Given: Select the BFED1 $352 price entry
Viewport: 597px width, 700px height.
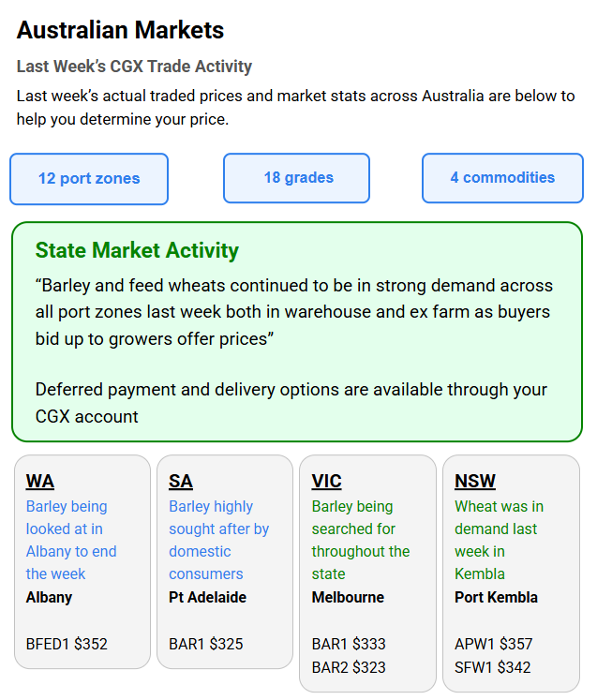Looking at the screenshot, I should tap(67, 644).
